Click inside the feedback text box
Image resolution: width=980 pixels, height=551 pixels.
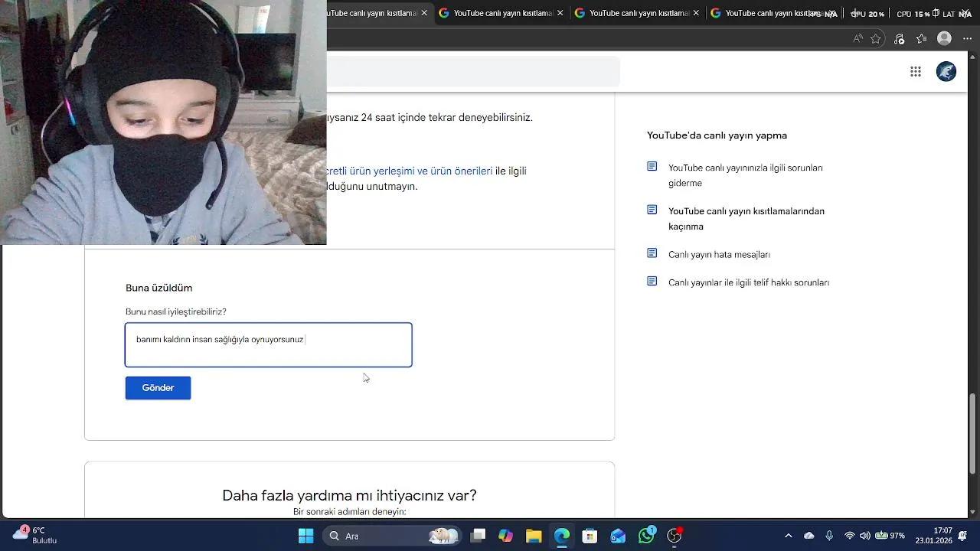point(268,344)
